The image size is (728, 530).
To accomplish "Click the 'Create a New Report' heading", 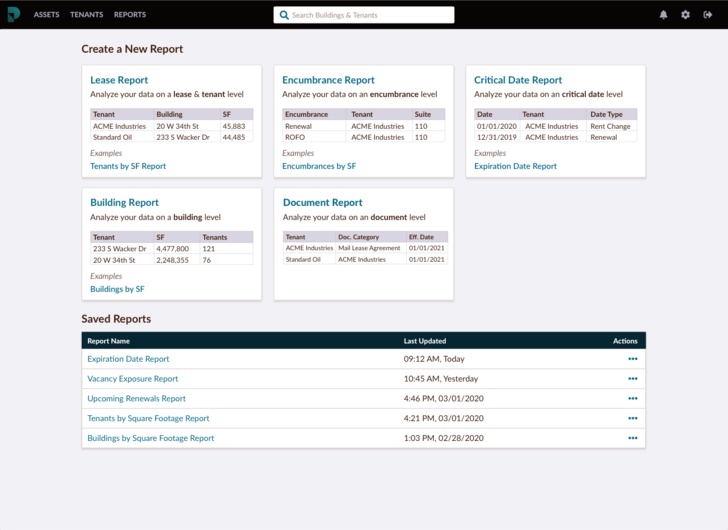I will (x=132, y=49).
